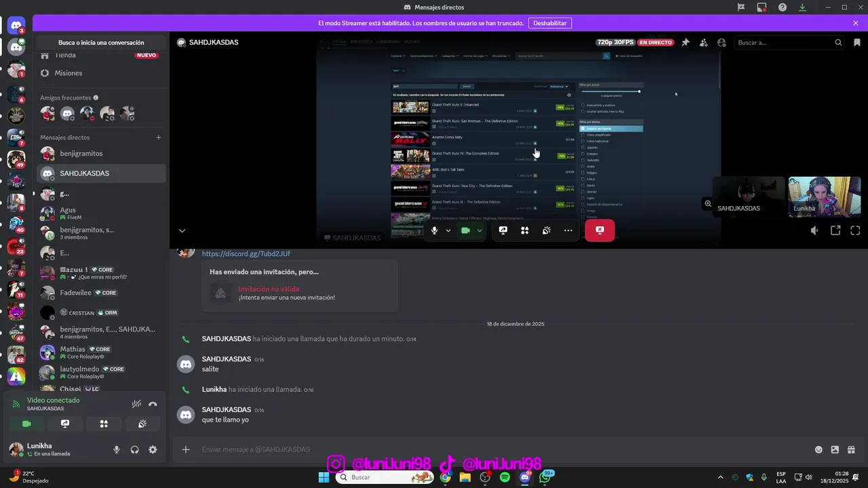Deshabilitar Streamer mode button in banner

point(549,23)
